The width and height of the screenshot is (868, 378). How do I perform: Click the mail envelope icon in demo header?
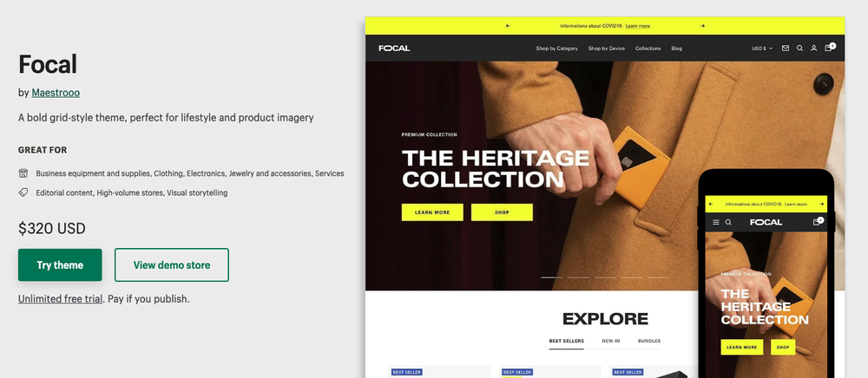[x=785, y=48]
